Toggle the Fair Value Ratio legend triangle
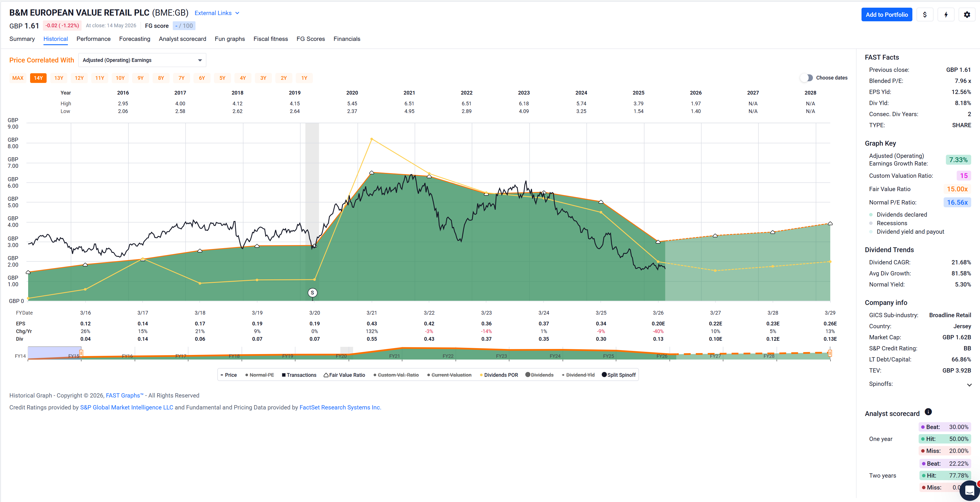 (326, 375)
